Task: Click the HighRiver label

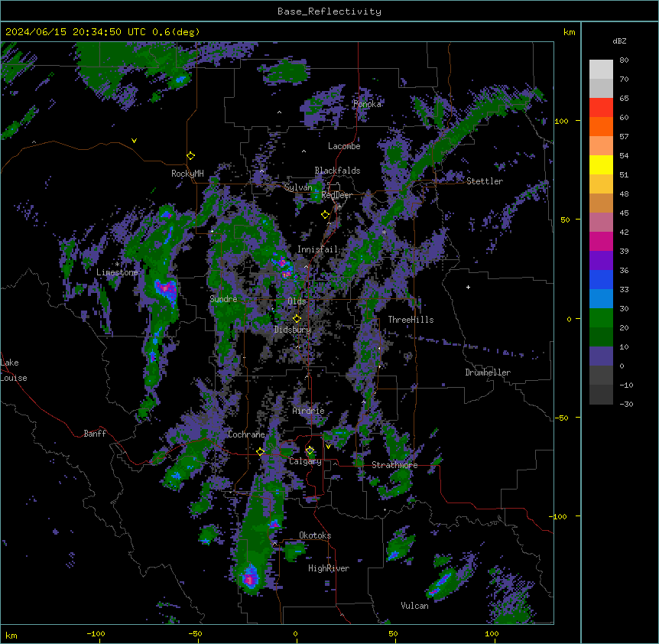Action: [329, 568]
